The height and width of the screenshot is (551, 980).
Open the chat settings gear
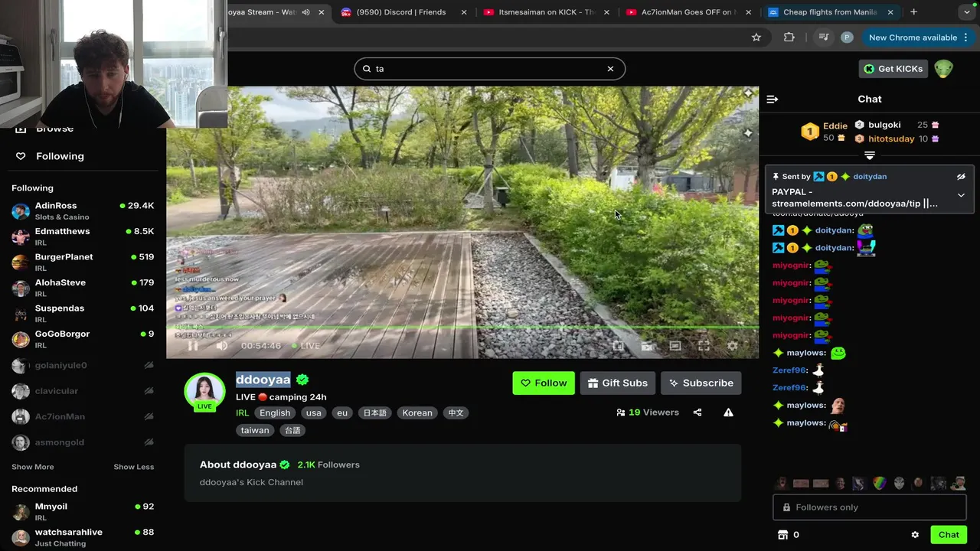pos(915,535)
